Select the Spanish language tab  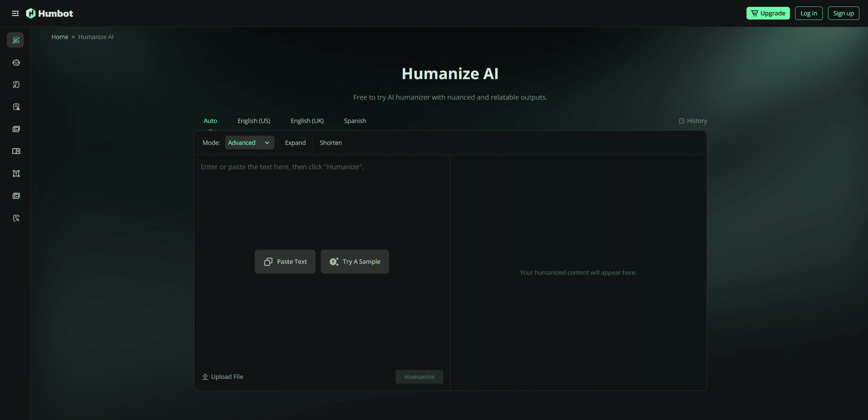point(355,121)
